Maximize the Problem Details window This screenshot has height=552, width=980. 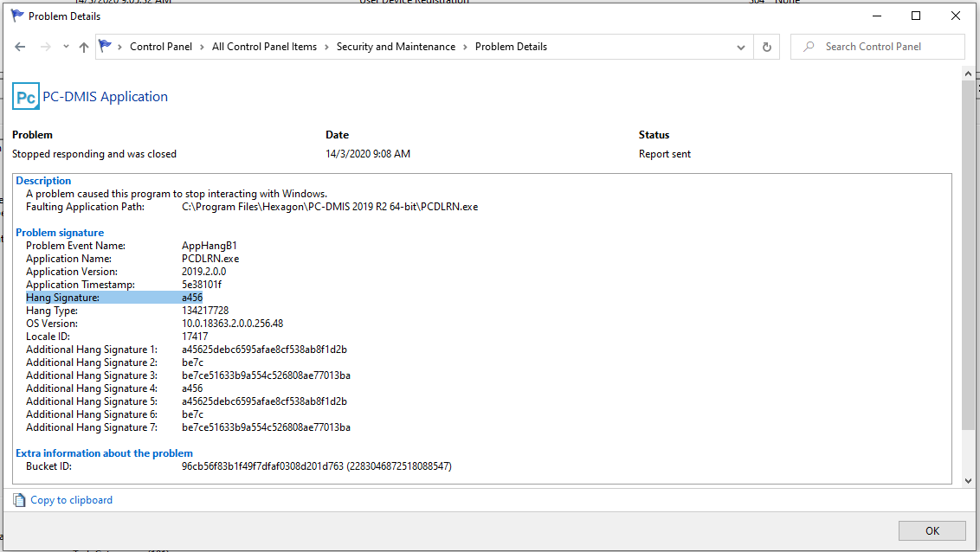click(916, 16)
